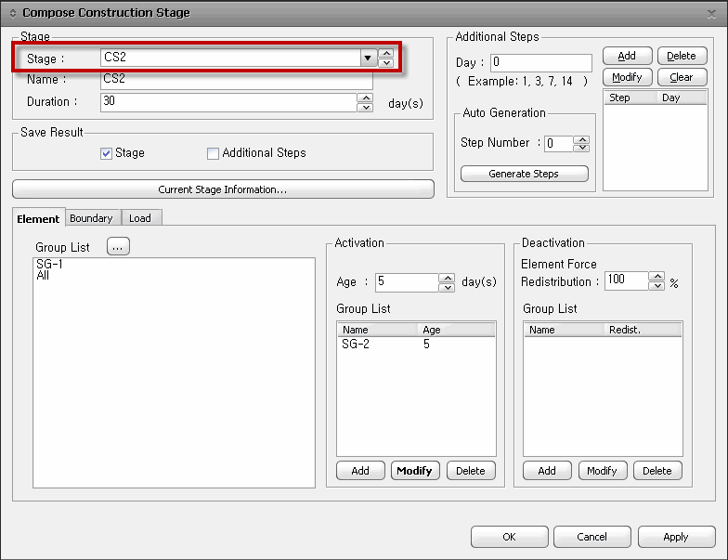This screenshot has height=560, width=728.
Task: Open the Stage dropdown list
Action: [x=367, y=59]
